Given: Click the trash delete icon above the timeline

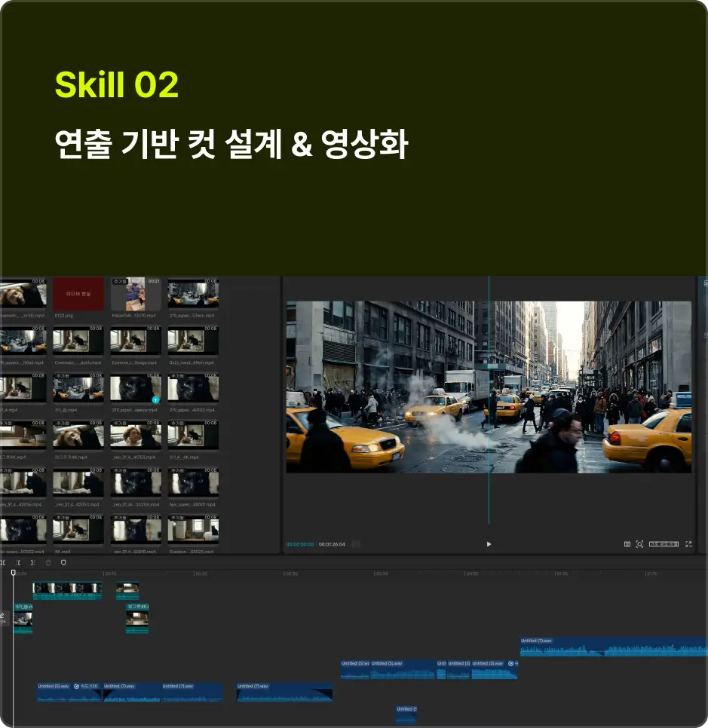Looking at the screenshot, I should click(48, 563).
